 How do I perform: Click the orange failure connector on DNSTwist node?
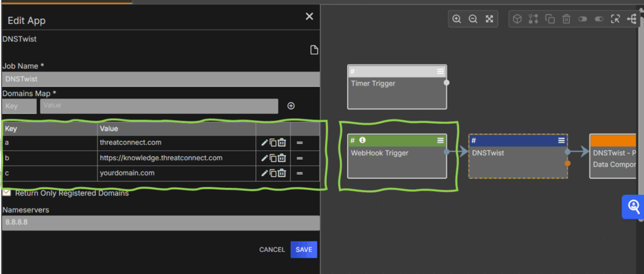(568, 163)
